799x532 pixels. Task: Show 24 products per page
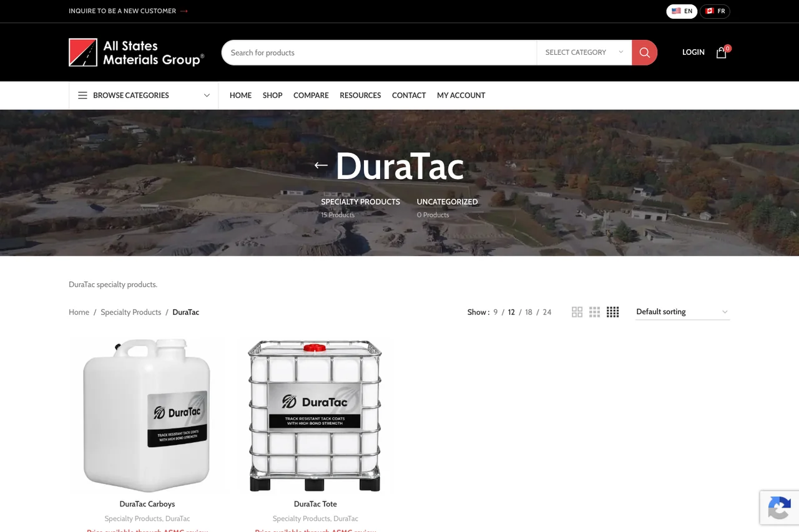point(547,312)
